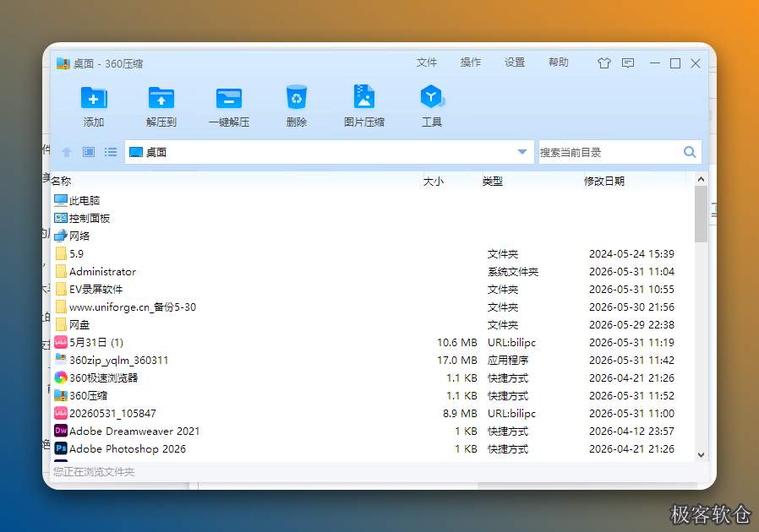The image size is (759, 532).
Task: Select the Adobe Photoshop 2026 icon
Action: coord(61,448)
